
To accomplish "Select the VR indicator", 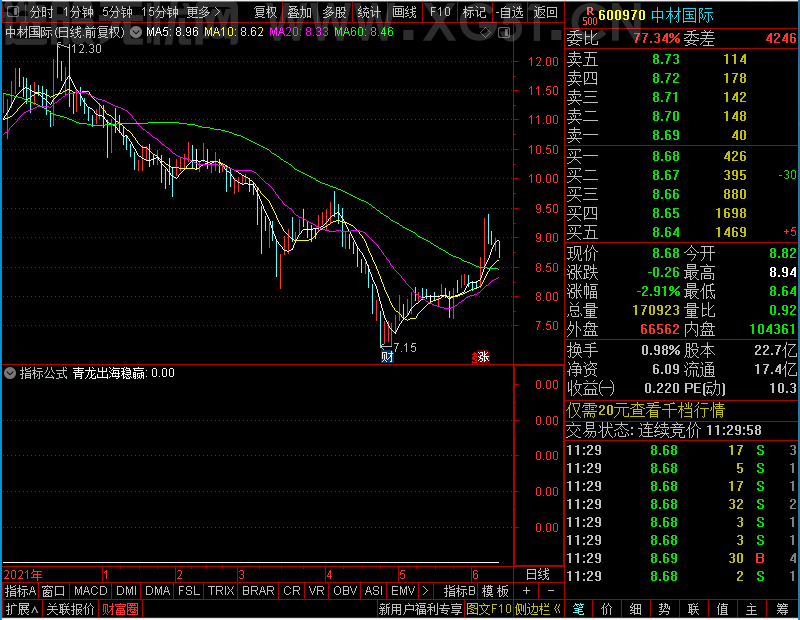I will 316,591.
